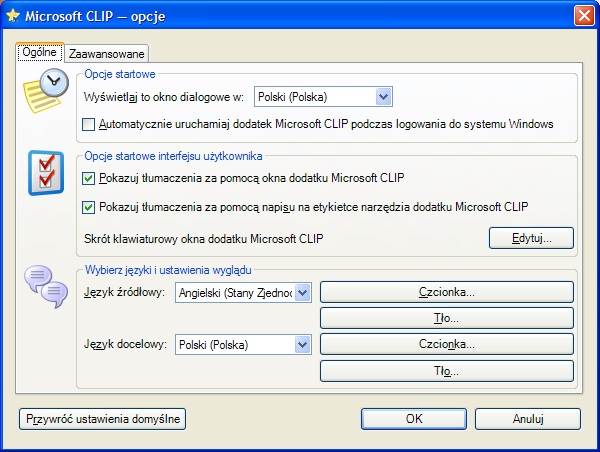Switch to the Zaawansowane tab
Image resolution: width=600 pixels, height=452 pixels.
click(x=106, y=54)
